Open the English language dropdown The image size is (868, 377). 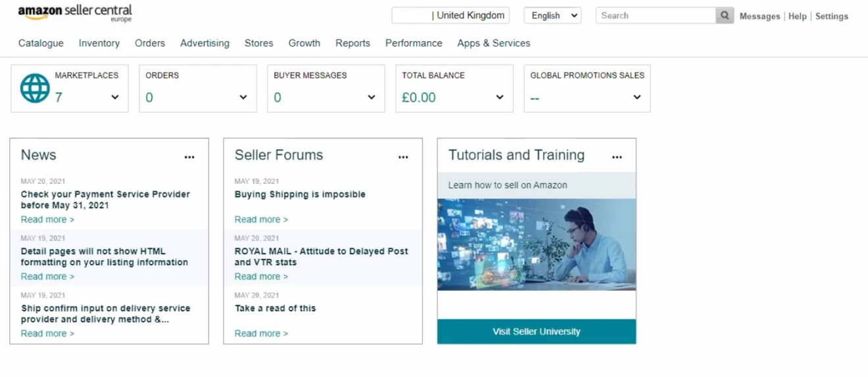[x=552, y=15]
